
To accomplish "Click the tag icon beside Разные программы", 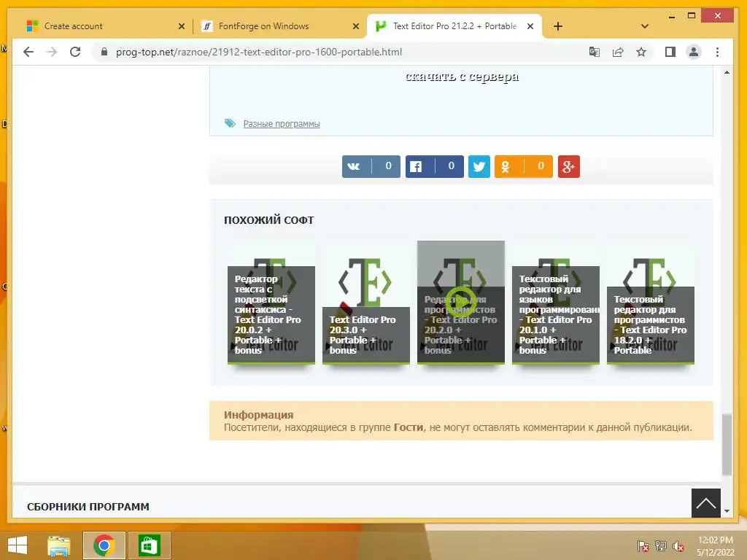I will tap(230, 123).
